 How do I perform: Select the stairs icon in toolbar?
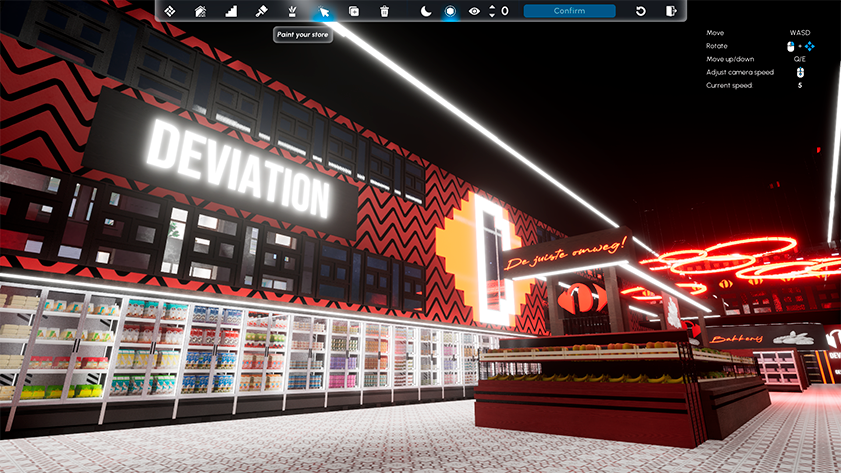point(231,11)
